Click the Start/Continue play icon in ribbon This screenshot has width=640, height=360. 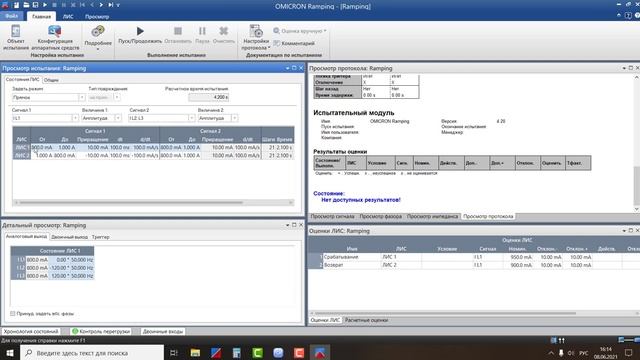[140, 31]
